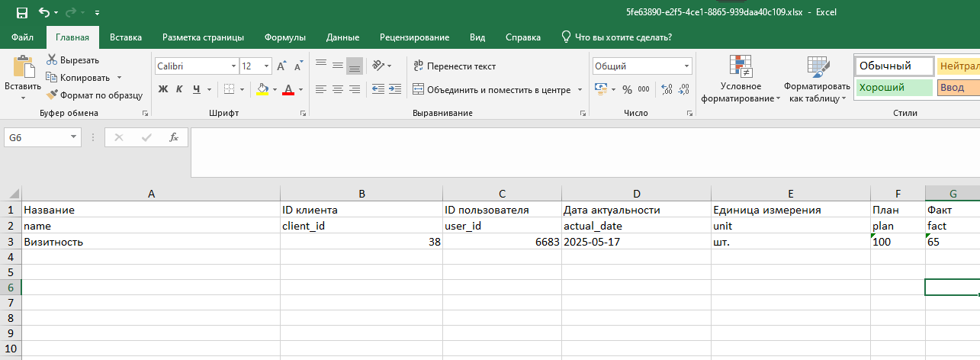980x360 pixels.
Task: Open the Шрифт dialog launcher
Action: [303, 113]
